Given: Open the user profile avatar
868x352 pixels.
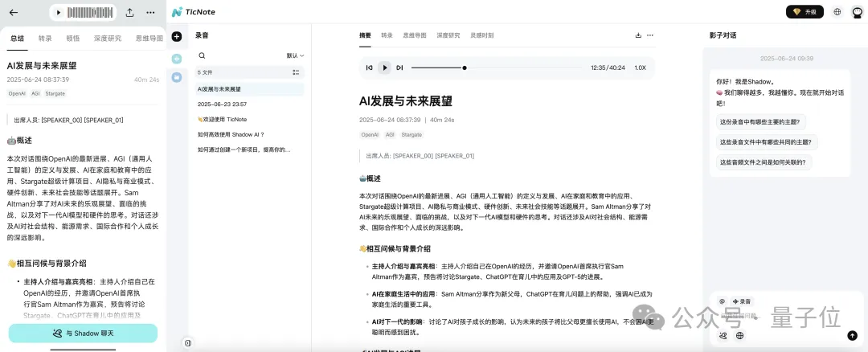Looking at the screenshot, I should pos(857,12).
